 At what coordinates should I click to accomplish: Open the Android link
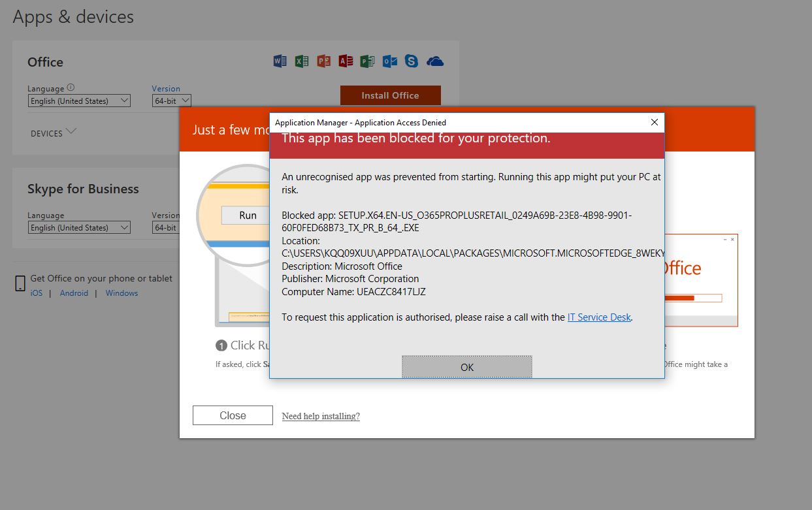click(x=74, y=293)
